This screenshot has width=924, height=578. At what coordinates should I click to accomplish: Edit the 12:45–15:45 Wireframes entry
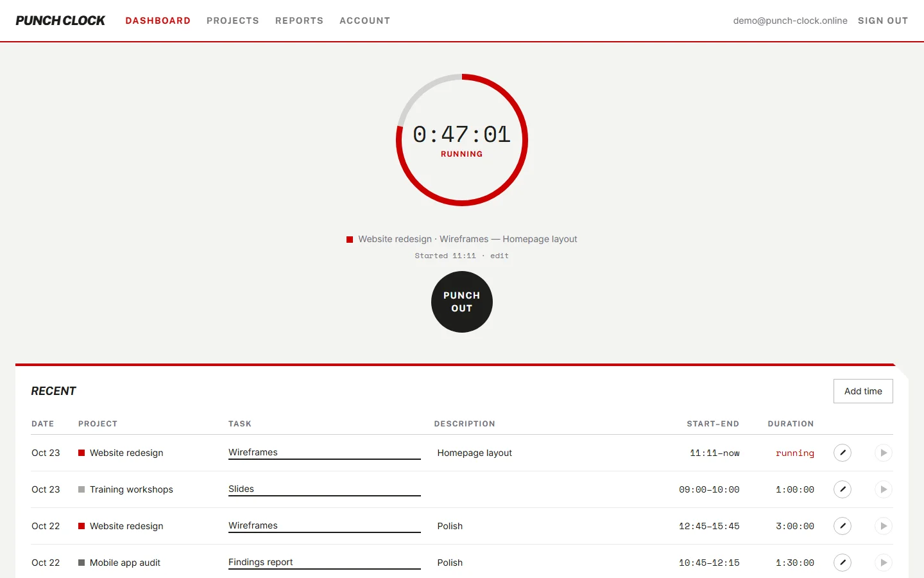coord(843,526)
